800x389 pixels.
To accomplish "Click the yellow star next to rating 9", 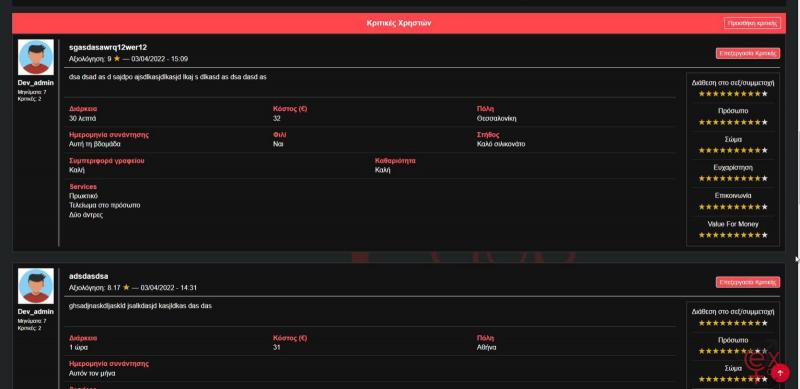I will (117, 59).
